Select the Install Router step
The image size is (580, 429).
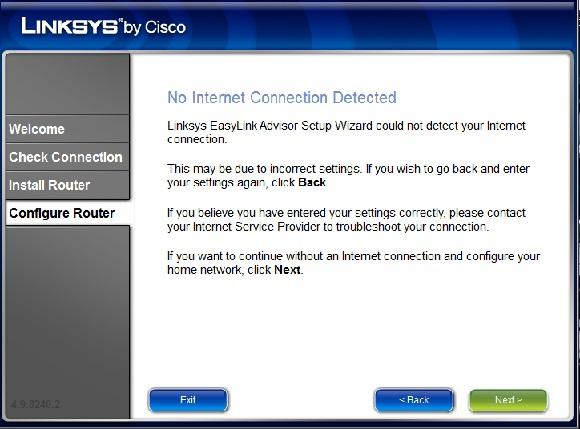(67, 185)
